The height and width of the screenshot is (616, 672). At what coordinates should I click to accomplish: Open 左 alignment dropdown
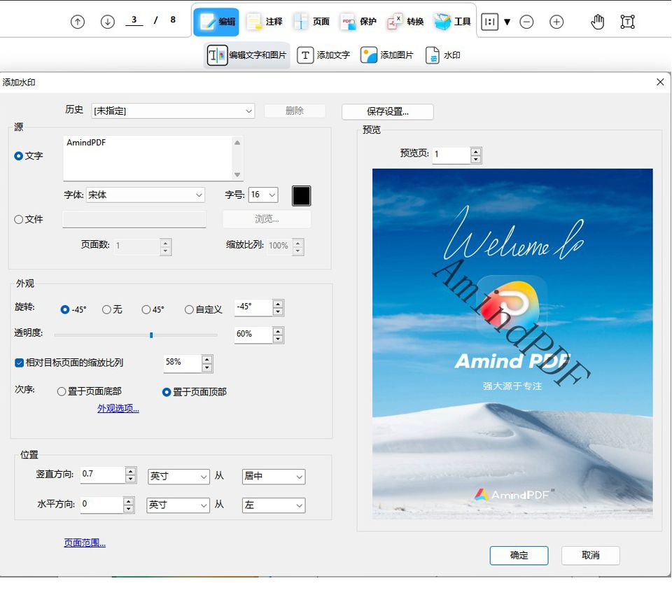tap(274, 505)
